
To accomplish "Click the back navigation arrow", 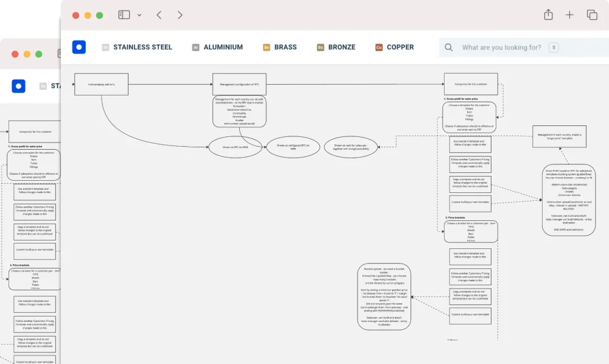I will click(x=159, y=14).
